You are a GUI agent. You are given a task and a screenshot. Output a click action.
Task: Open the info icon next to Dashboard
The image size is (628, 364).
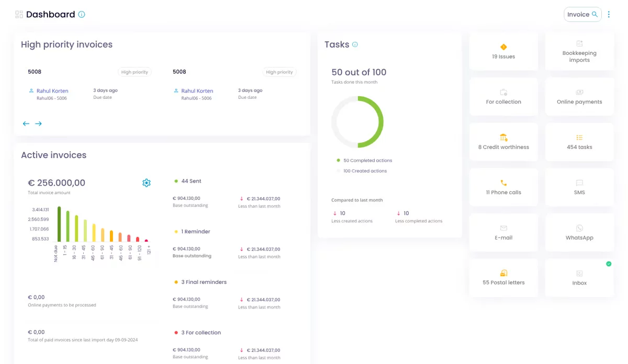tap(82, 15)
